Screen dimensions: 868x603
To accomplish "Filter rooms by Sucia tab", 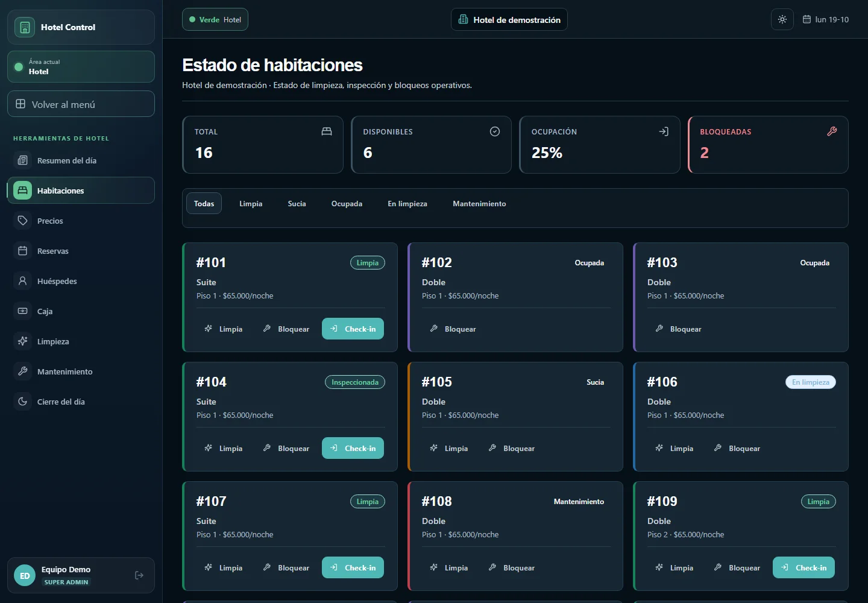I will 297,204.
